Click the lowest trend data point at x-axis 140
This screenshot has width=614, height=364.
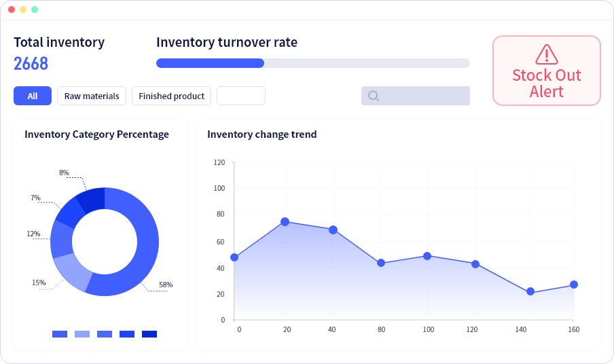tap(530, 291)
